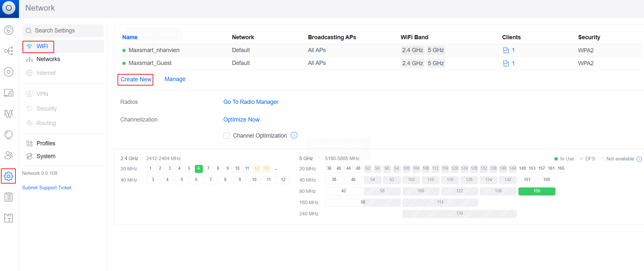Click Create New WiFi link
The width and height of the screenshot is (644, 271).
click(136, 79)
